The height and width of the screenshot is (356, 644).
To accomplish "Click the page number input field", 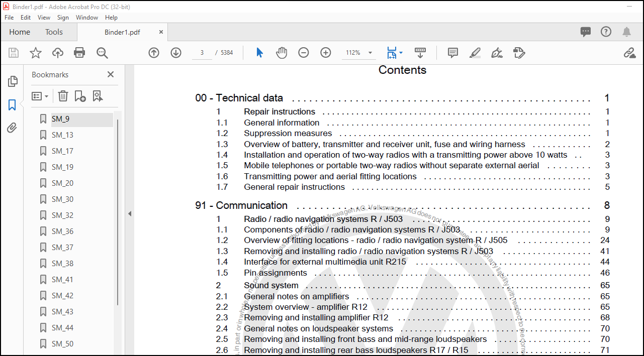I will 202,53.
